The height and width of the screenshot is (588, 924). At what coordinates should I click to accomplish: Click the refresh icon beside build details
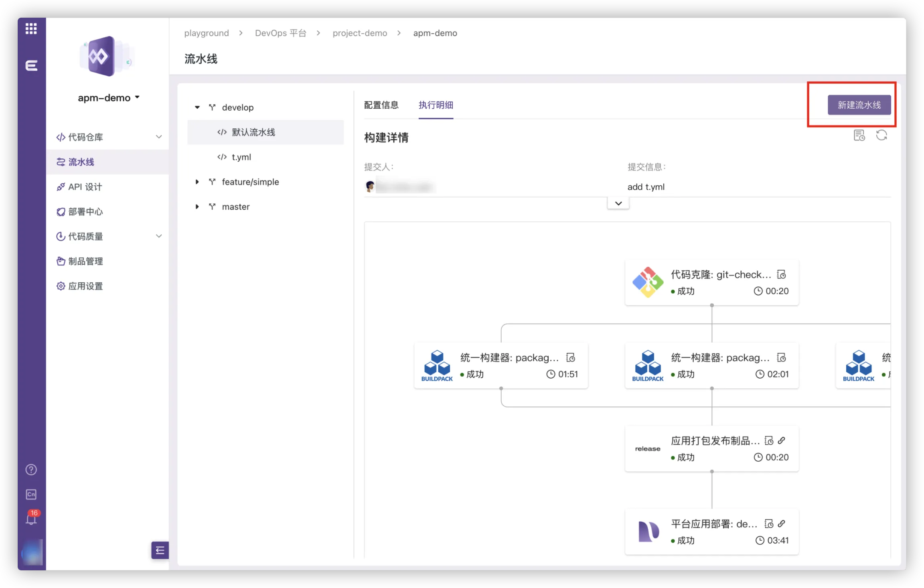click(881, 136)
